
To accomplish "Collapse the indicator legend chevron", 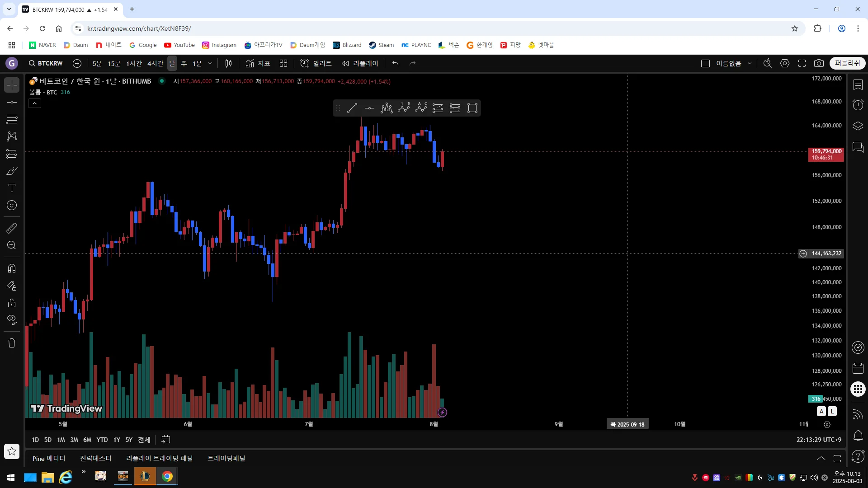I will [35, 103].
